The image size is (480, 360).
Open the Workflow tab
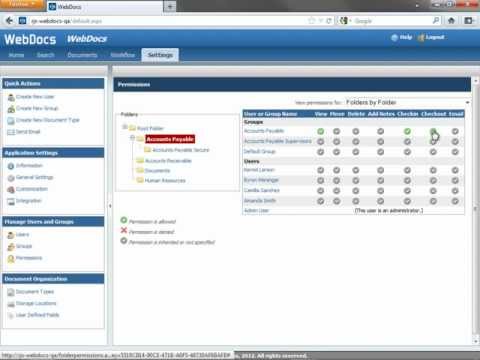tap(123, 55)
